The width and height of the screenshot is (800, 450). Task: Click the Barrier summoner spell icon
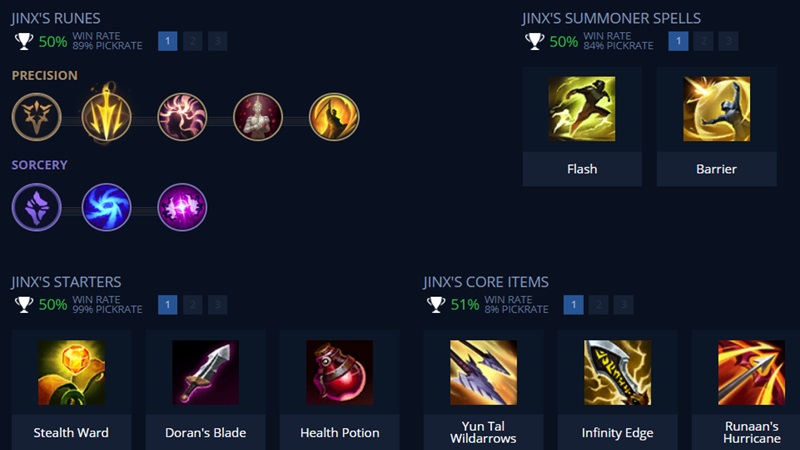click(716, 109)
